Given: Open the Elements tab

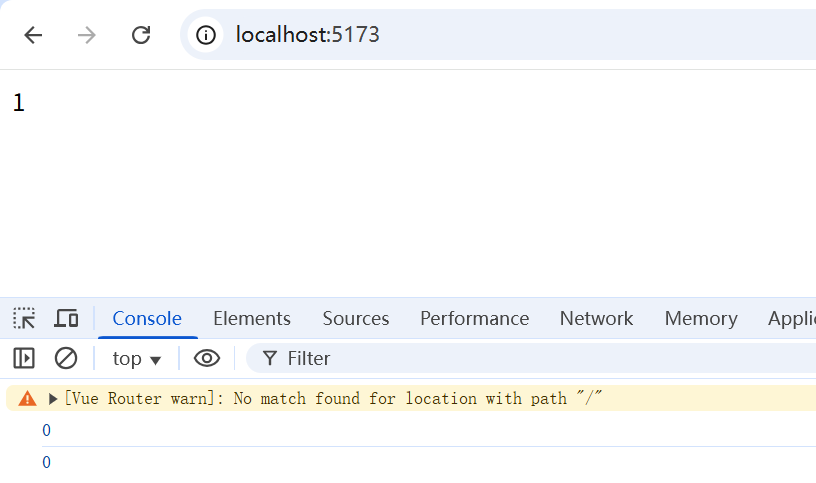Looking at the screenshot, I should pos(252,319).
